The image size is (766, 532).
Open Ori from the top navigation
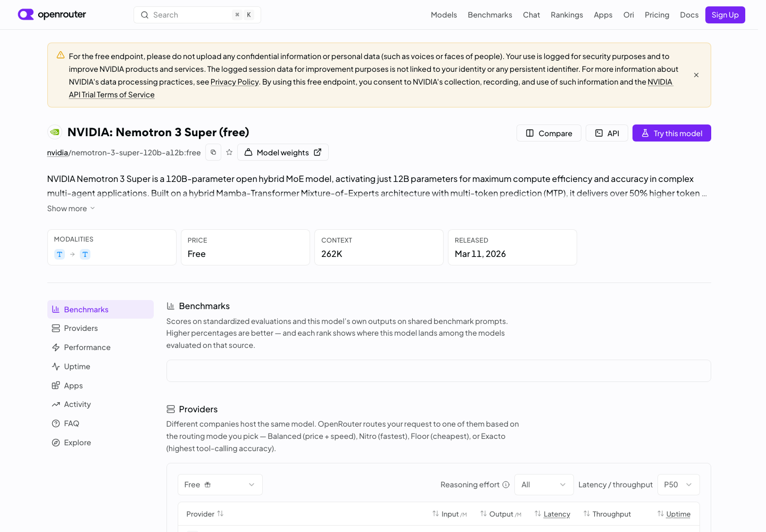[x=629, y=15]
